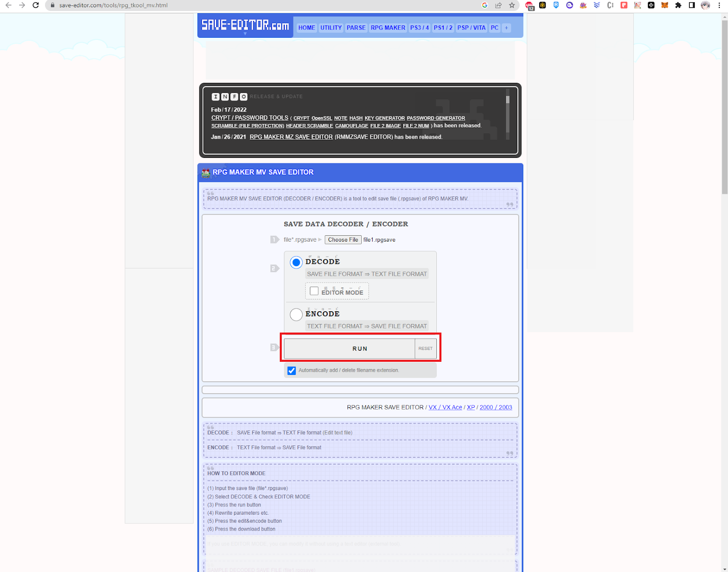Image resolution: width=728 pixels, height=572 pixels.
Task: Select the DECODE radio option
Action: tap(296, 263)
